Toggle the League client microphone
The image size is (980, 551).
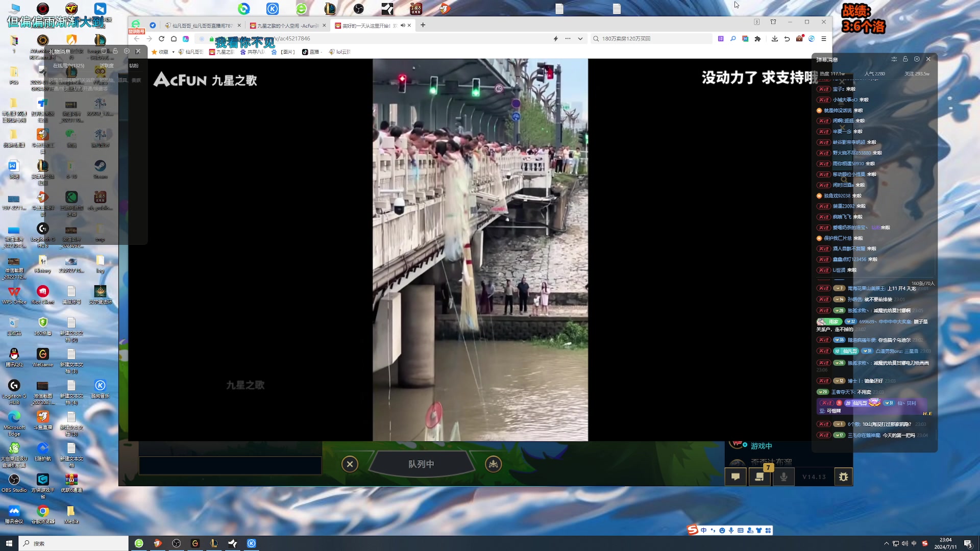pyautogui.click(x=783, y=477)
